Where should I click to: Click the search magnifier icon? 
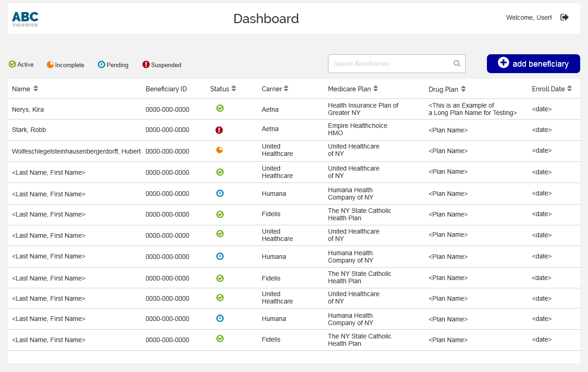point(457,63)
